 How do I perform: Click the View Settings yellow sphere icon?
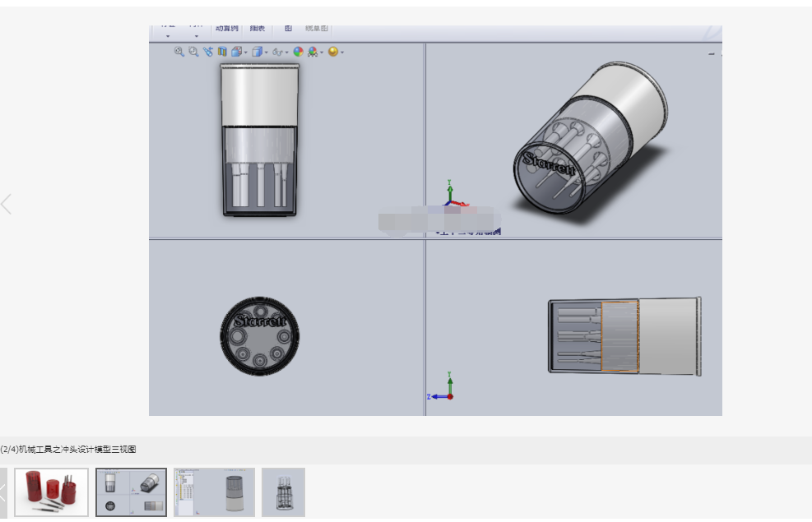point(333,52)
